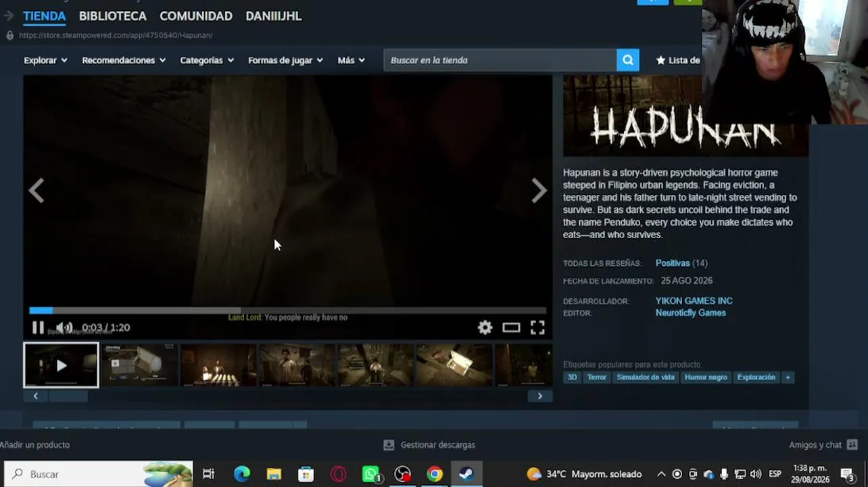
Task: Expand more tags with plus button
Action: pos(788,377)
